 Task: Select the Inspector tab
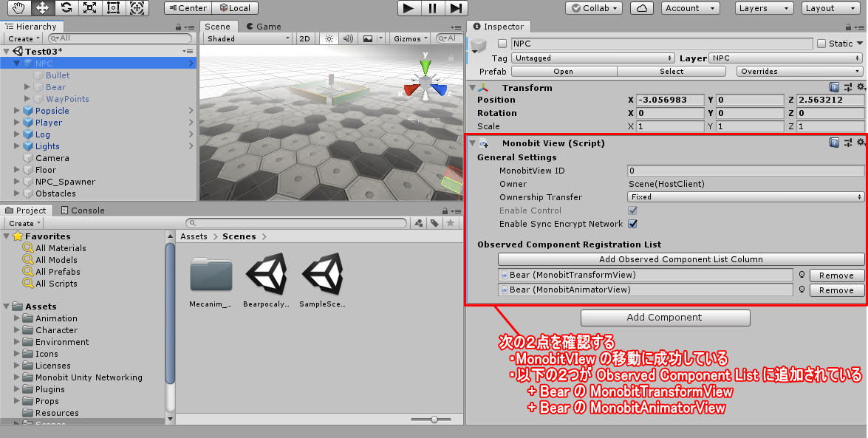[x=498, y=27]
